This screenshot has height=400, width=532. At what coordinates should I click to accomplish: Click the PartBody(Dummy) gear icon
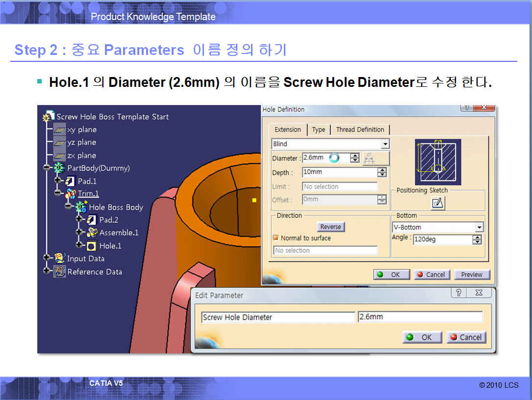[x=59, y=168]
